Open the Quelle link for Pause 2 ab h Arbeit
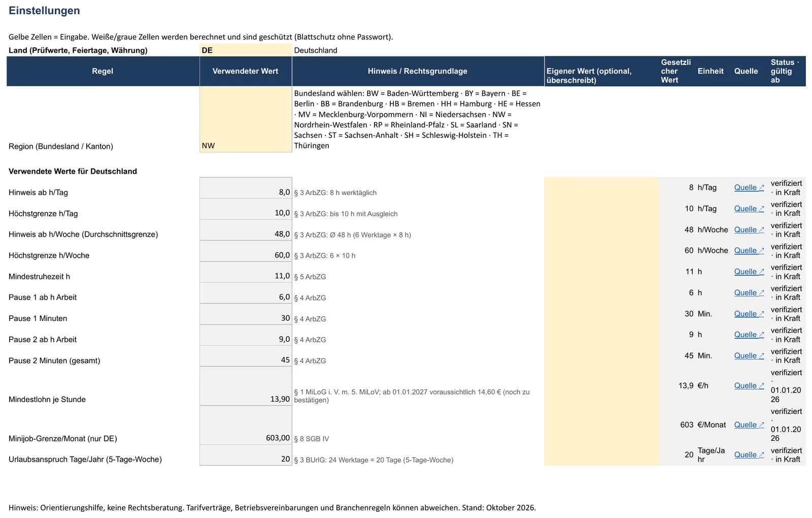Image resolution: width=812 pixels, height=518 pixels. (749, 335)
